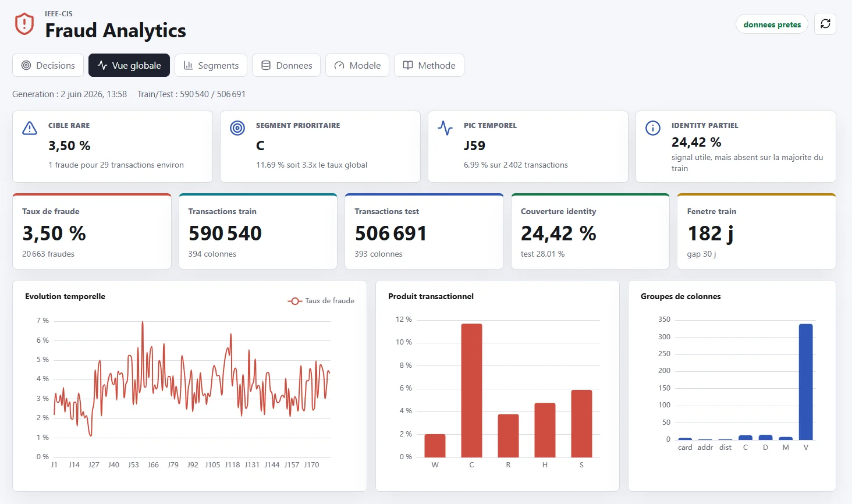
Task: Open the Decisions tab
Action: (x=48, y=65)
